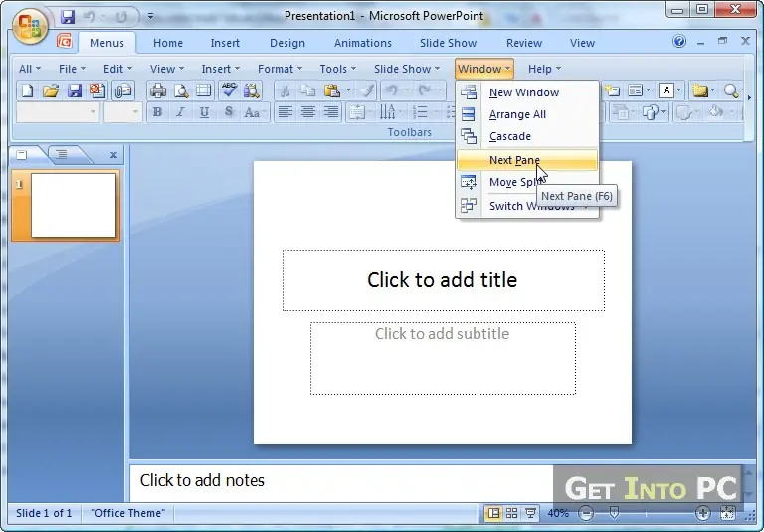This screenshot has width=764, height=532.
Task: Click the Align Text Right icon
Action: tap(331, 112)
